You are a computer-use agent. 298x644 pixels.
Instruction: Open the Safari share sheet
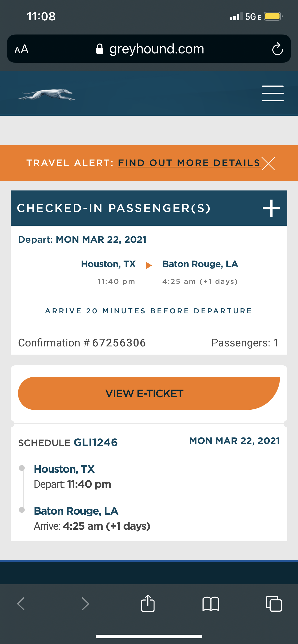coord(148,603)
